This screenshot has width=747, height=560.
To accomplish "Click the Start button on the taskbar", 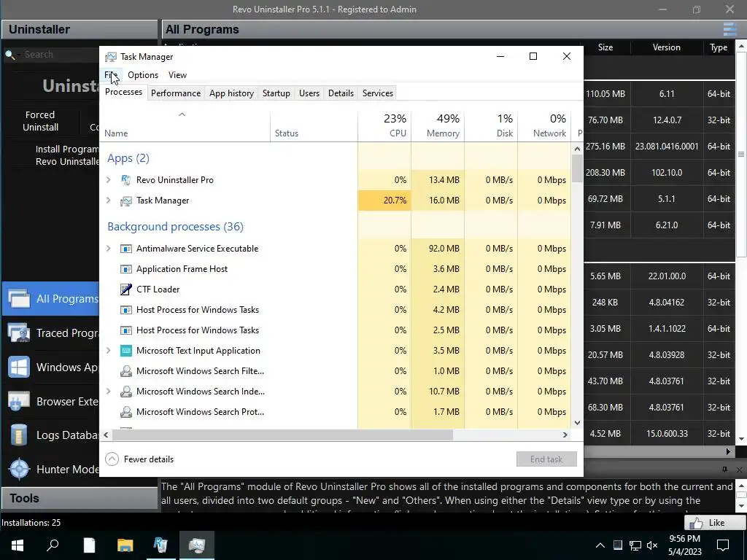I will (x=18, y=545).
